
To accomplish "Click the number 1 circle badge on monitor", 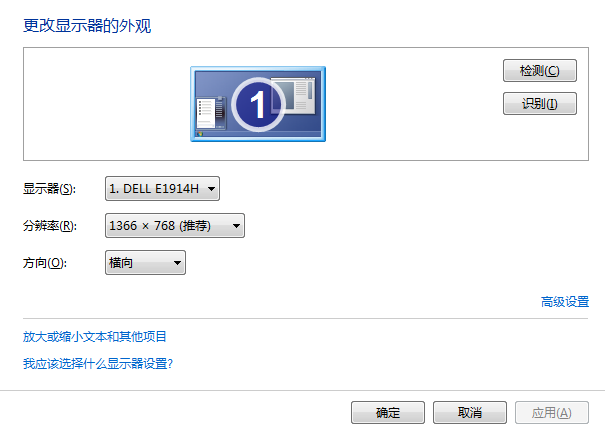I will (258, 104).
